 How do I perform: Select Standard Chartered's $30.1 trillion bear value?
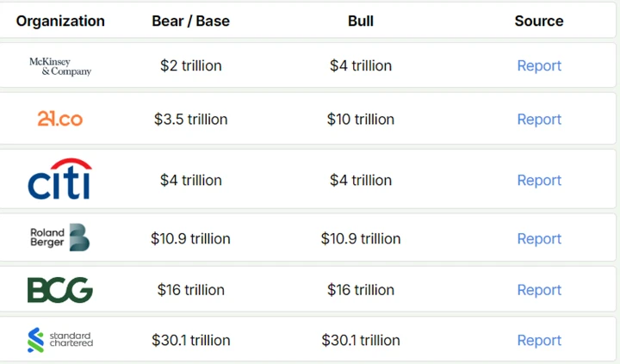(x=191, y=341)
